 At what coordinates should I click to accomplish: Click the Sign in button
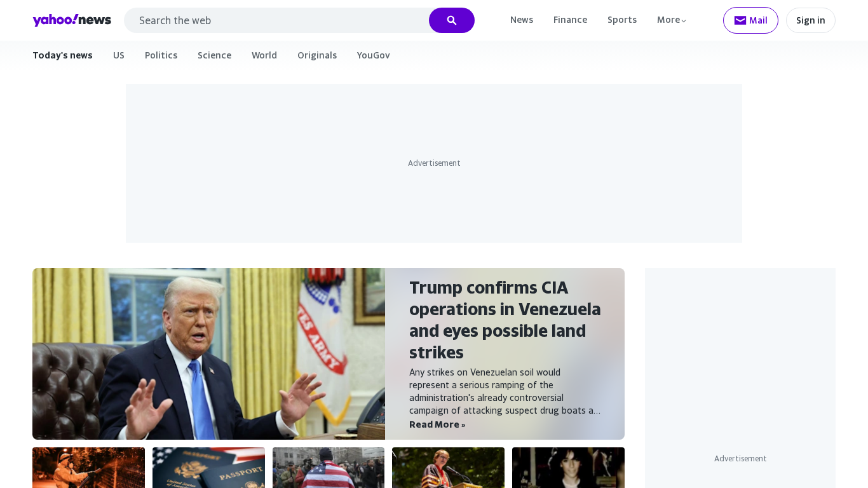pos(811,20)
